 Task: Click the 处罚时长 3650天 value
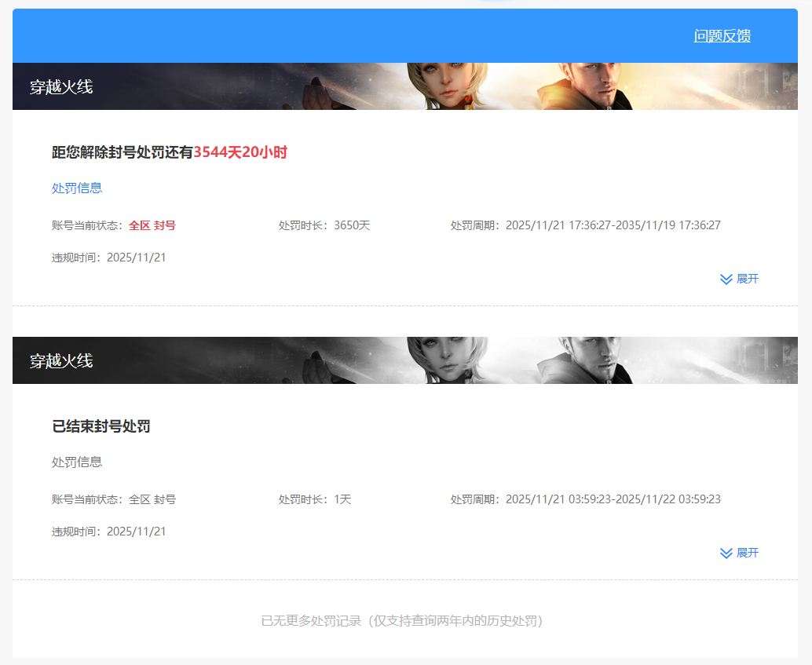(322, 225)
